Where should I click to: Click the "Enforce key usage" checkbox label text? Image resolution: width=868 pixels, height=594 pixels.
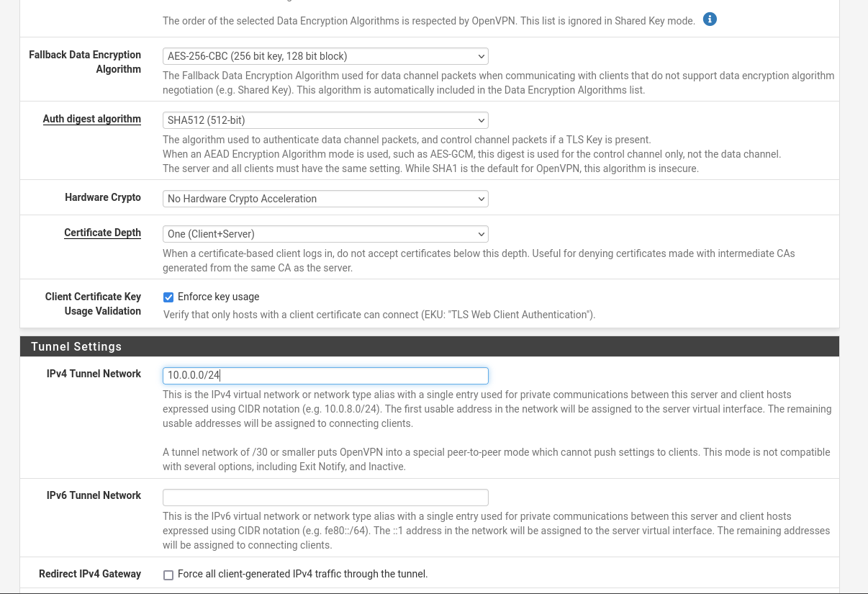pyautogui.click(x=218, y=297)
